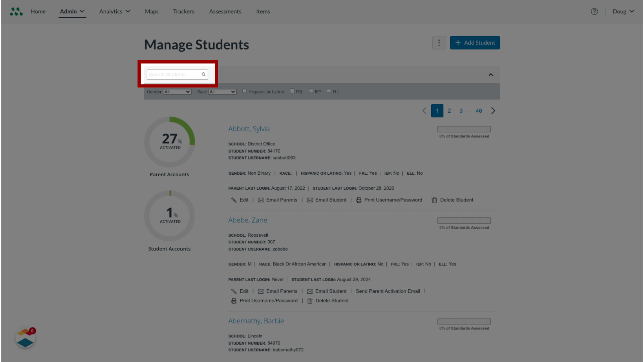Select Gender dropdown filter
The image size is (644, 362).
pyautogui.click(x=177, y=92)
